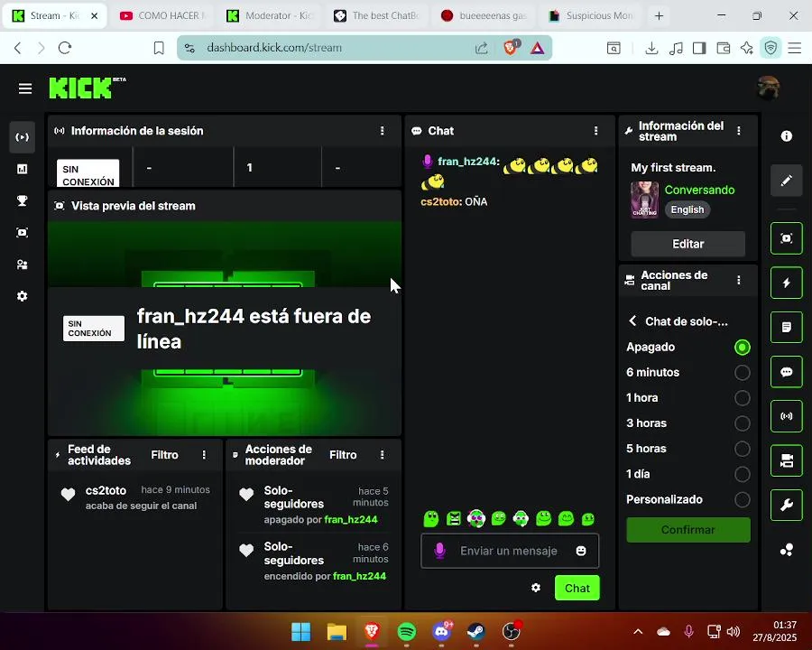812x650 pixels.
Task: Toggle the stream preview widget icon in right rail
Action: point(786,238)
